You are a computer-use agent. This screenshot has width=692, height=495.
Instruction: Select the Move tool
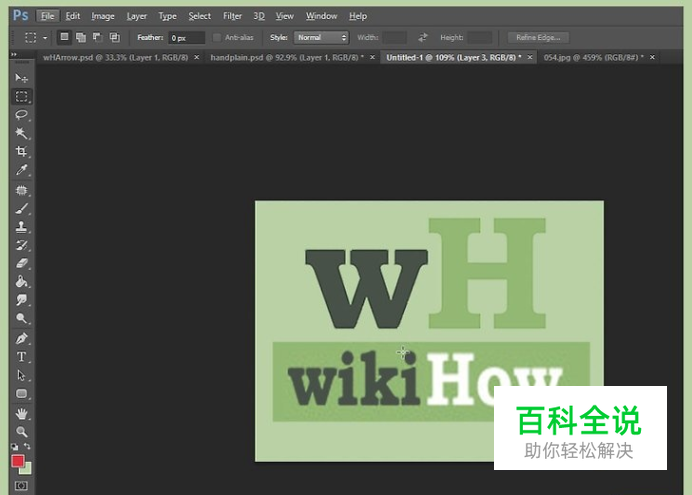pyautogui.click(x=21, y=78)
